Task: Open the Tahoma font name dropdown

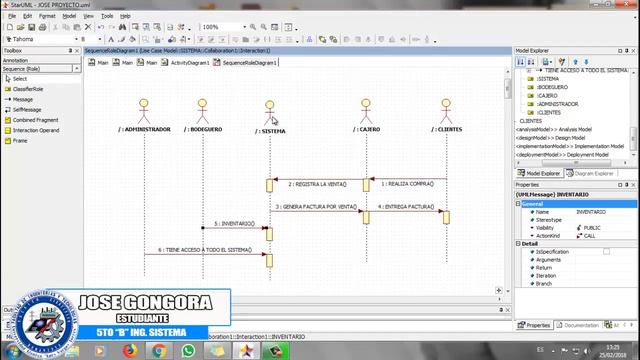Action: pos(76,39)
